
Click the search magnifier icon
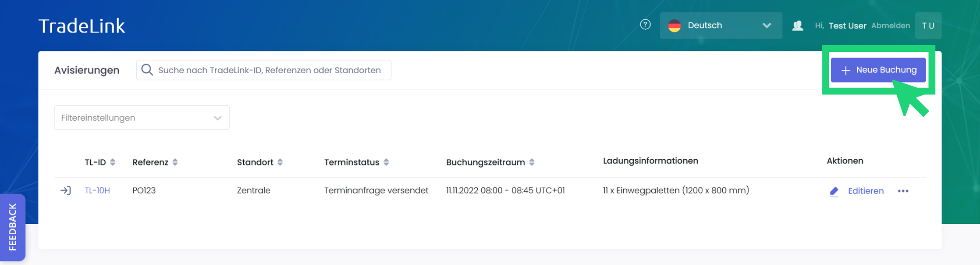pyautogui.click(x=147, y=70)
